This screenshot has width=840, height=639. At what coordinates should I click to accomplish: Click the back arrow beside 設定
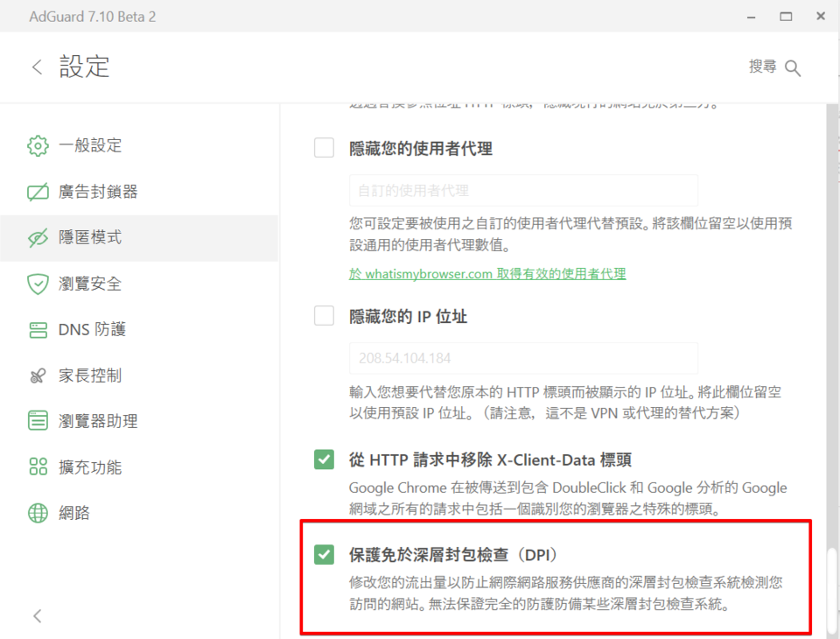(37, 67)
